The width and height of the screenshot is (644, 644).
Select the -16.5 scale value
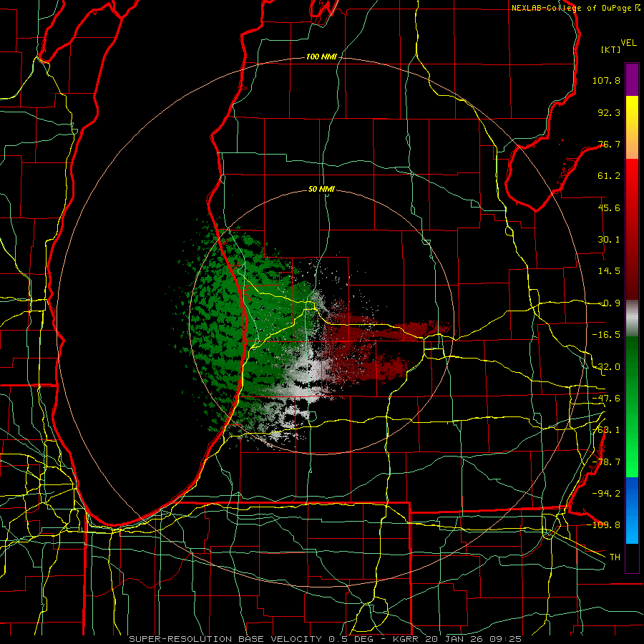pyautogui.click(x=606, y=335)
